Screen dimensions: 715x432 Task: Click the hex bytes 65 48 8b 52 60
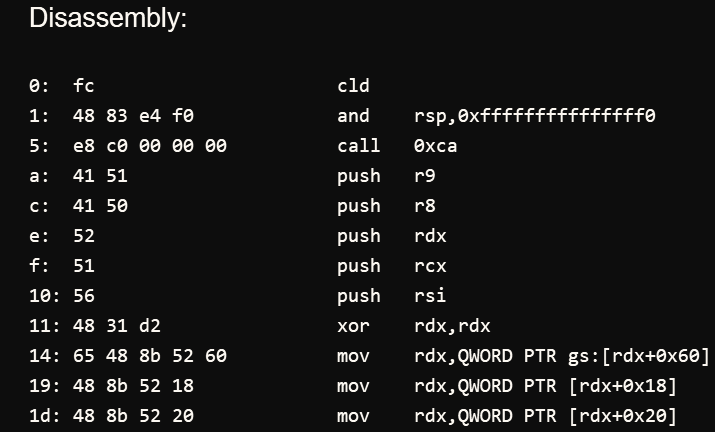click(x=150, y=356)
